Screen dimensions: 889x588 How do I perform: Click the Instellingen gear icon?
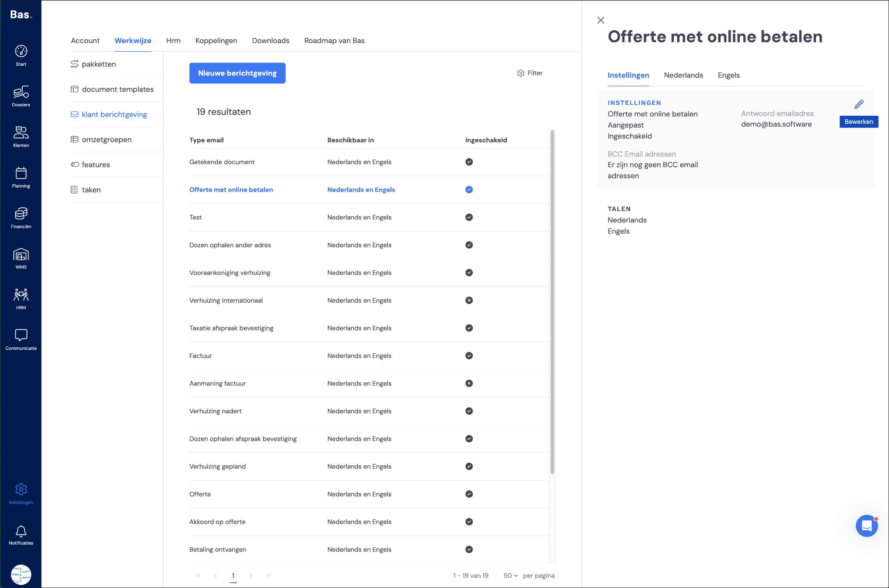pyautogui.click(x=21, y=489)
